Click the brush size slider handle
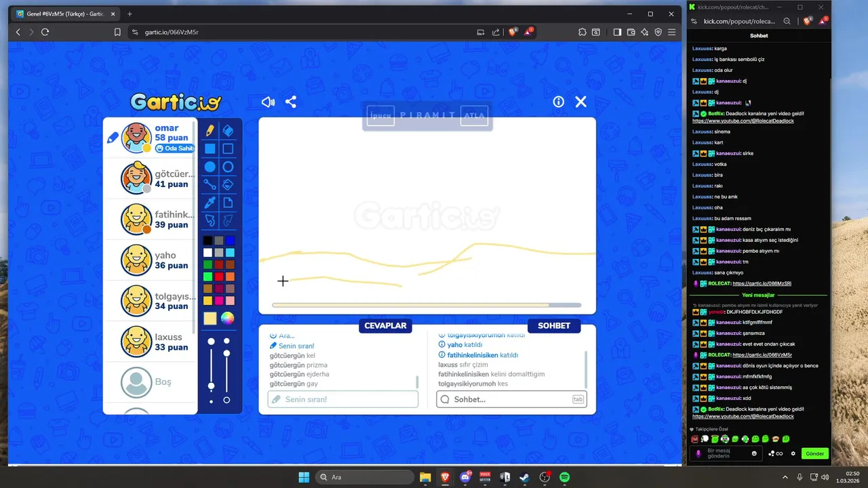The width and height of the screenshot is (868, 488). pos(212,386)
